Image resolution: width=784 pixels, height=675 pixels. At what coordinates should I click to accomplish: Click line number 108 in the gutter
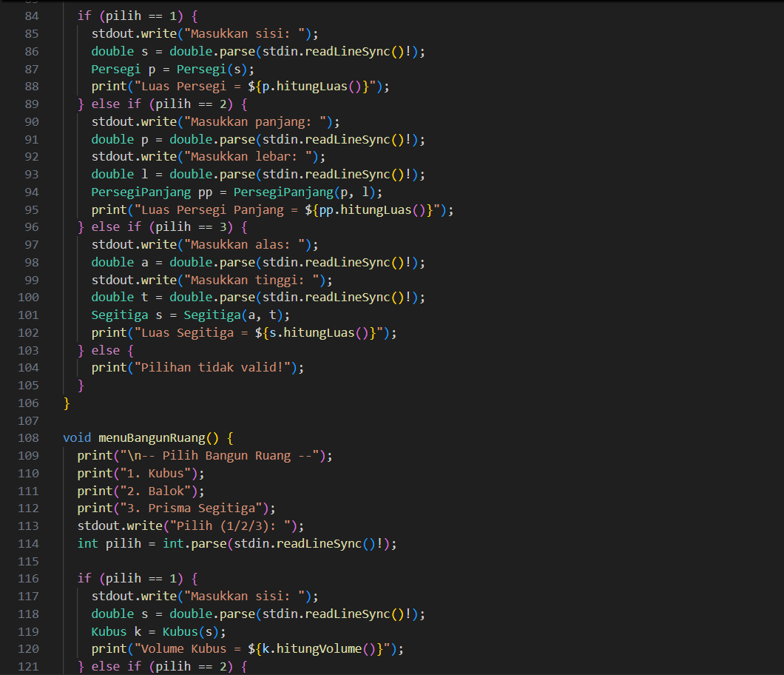tap(27, 437)
